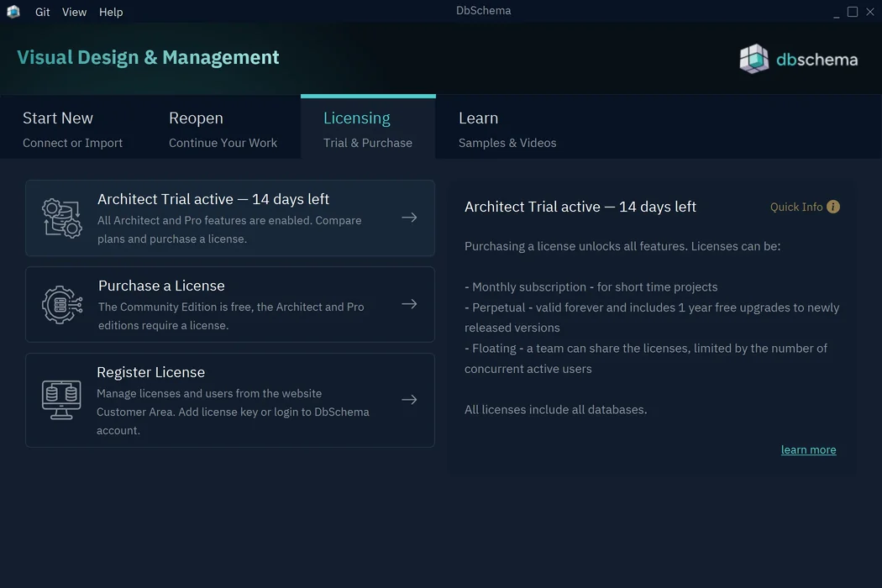
Task: Open the Git menu
Action: pyautogui.click(x=42, y=12)
